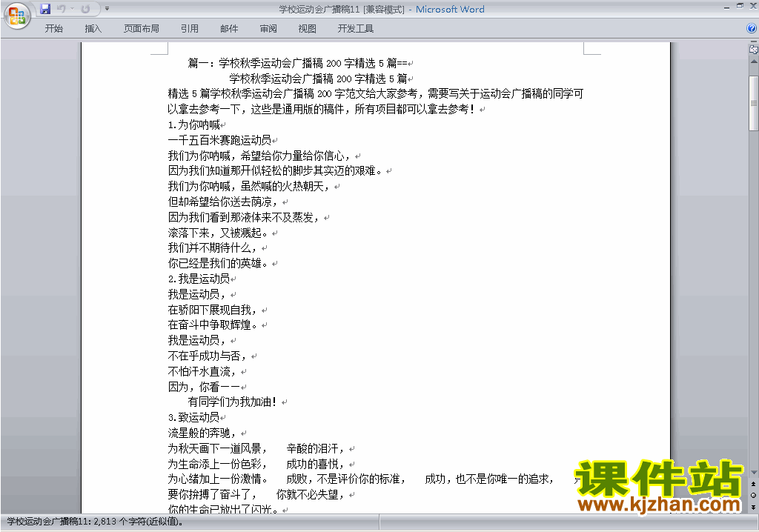Screen dimensions: 759x532
Task: Click the text '辛酸的泪汗,'
Action: tap(315, 449)
